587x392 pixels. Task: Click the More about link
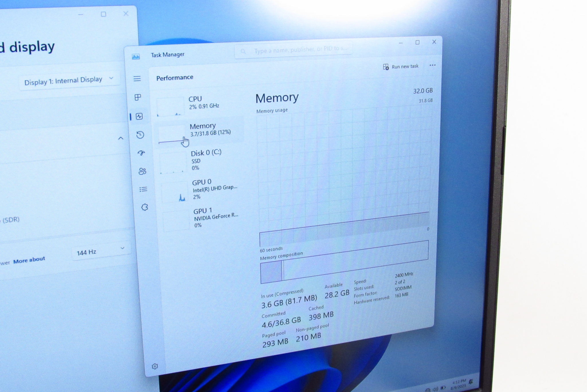pos(29,260)
